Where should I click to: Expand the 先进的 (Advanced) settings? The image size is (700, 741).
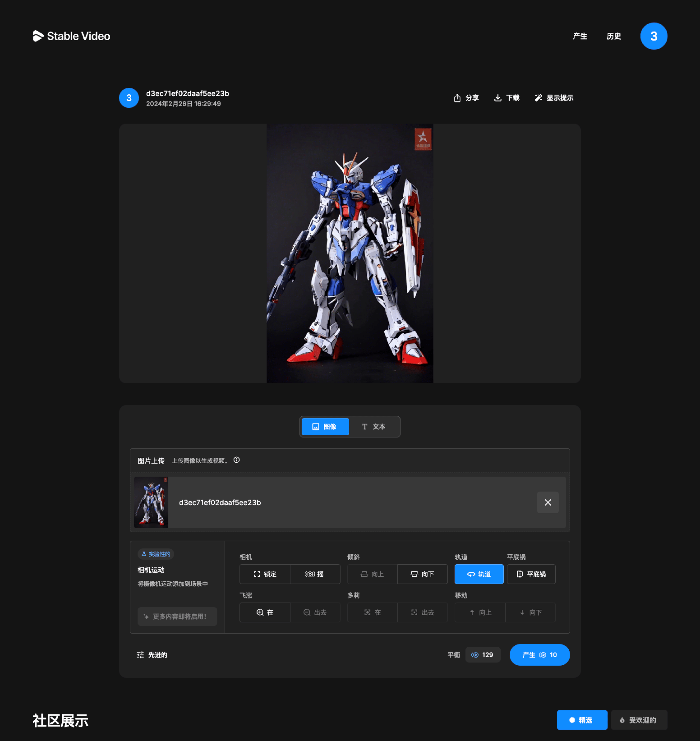coord(152,655)
